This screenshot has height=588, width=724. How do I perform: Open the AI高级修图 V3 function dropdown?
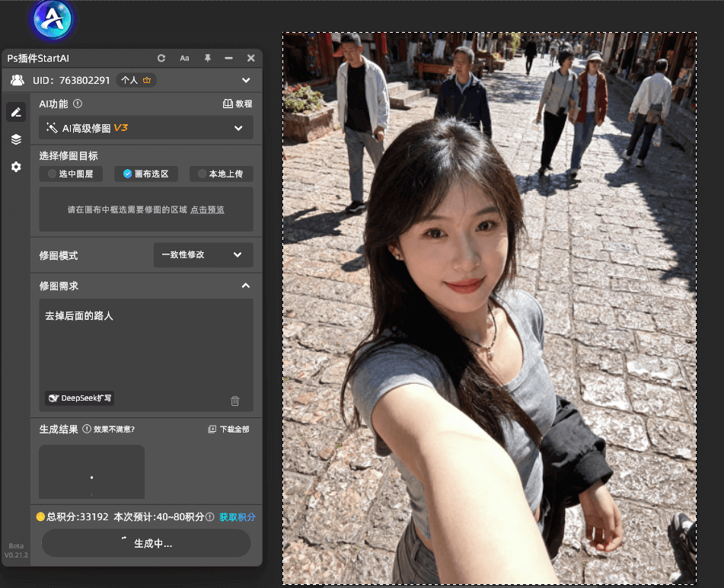146,128
